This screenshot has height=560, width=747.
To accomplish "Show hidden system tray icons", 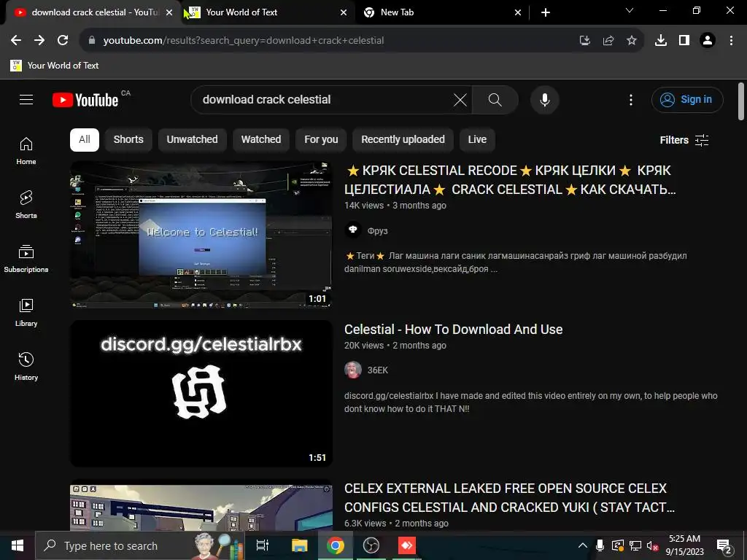I will click(582, 545).
